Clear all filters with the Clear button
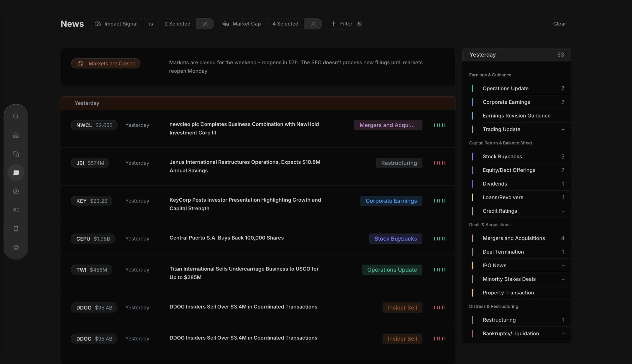632x364 pixels. click(559, 24)
